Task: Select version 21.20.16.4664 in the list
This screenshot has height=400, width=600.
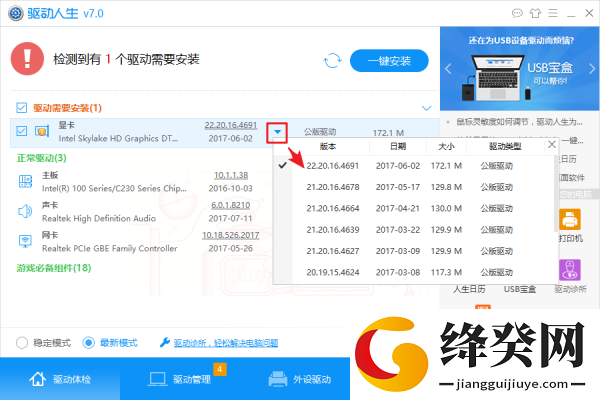Action: [414, 209]
